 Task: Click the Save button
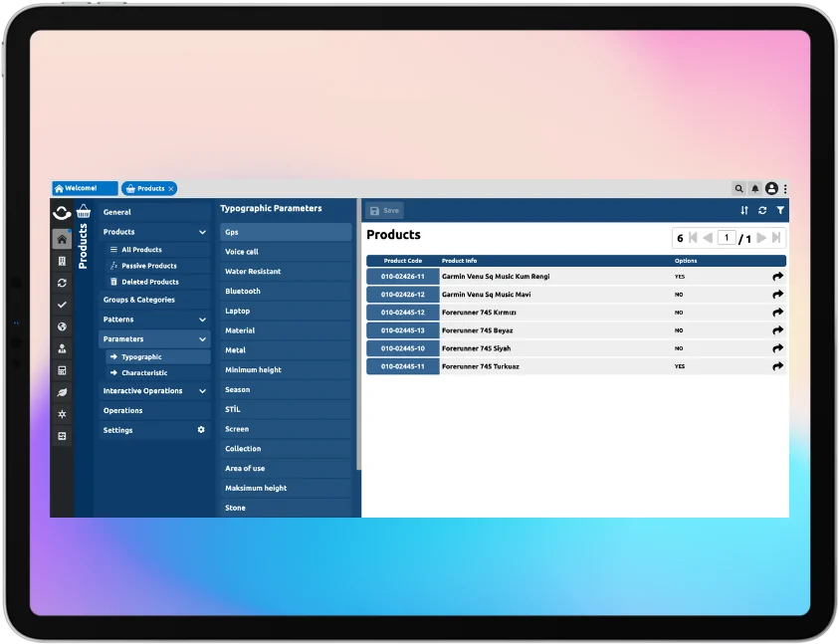coord(384,210)
